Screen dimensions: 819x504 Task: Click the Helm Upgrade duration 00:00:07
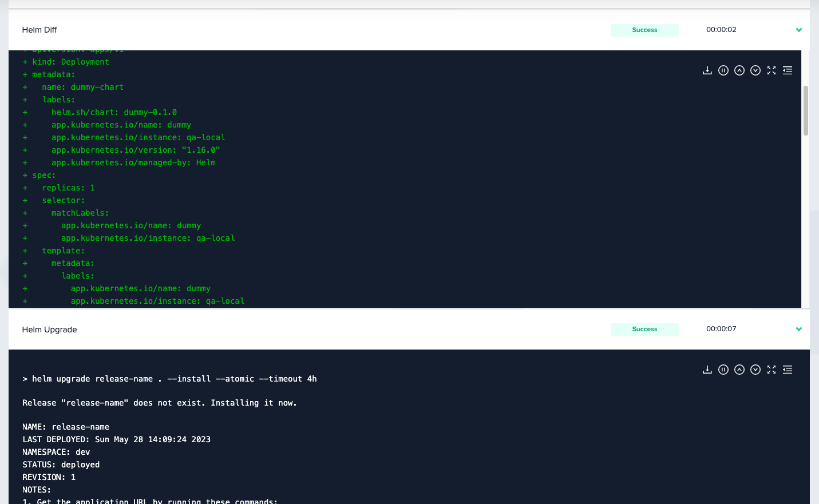click(x=721, y=329)
